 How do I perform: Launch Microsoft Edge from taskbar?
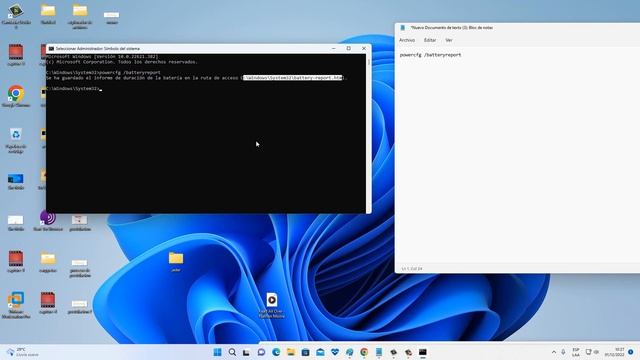pos(276,352)
